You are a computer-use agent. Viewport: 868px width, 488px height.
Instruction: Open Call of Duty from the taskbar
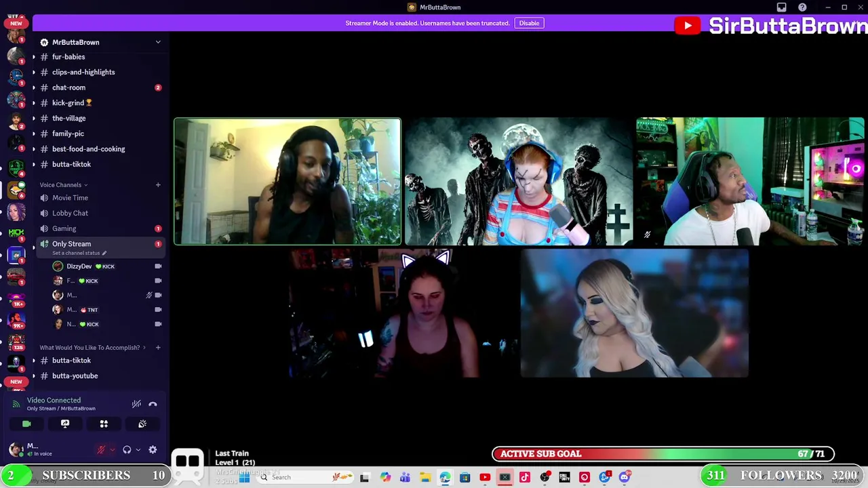pos(564,477)
